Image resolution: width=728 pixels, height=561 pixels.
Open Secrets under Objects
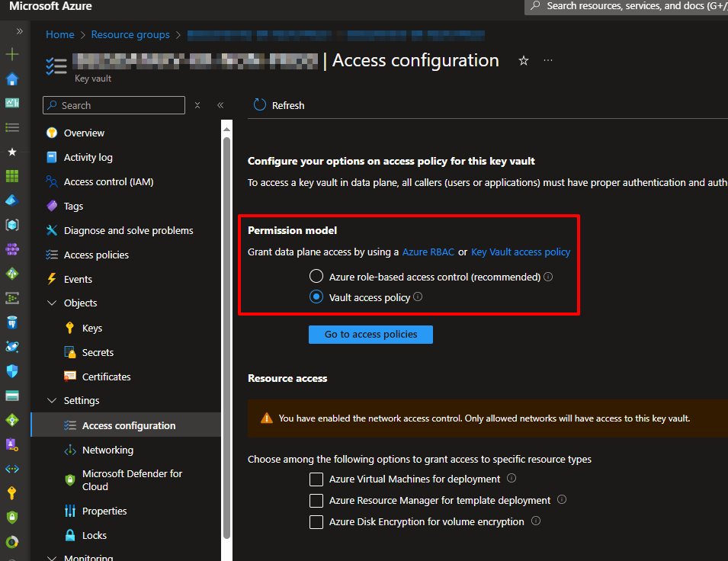pos(98,352)
